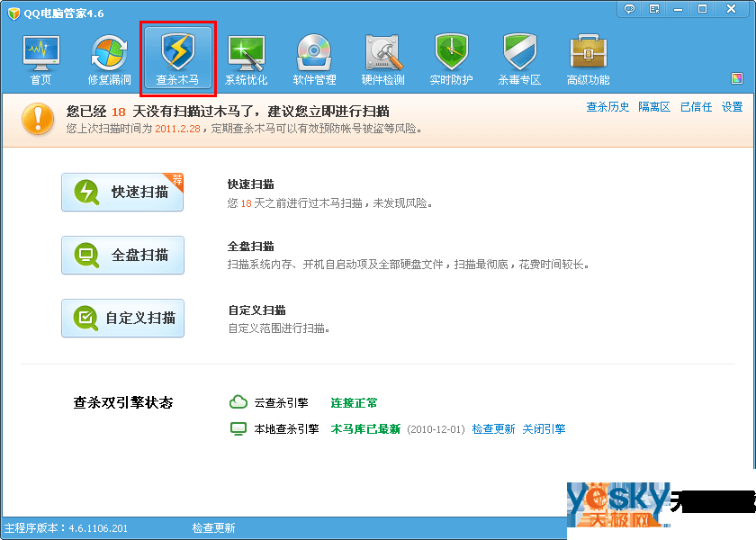The width and height of the screenshot is (756, 540).
Task: Open the title bar menu icon next to feedback
Action: 654,9
